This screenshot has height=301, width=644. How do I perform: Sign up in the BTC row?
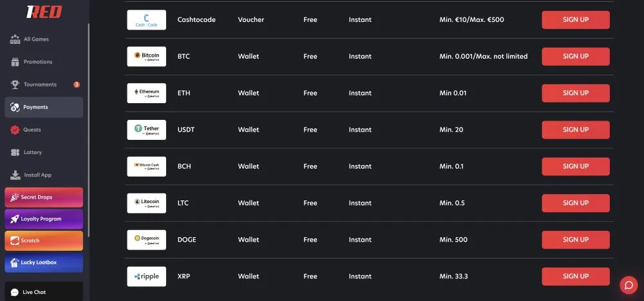(575, 56)
